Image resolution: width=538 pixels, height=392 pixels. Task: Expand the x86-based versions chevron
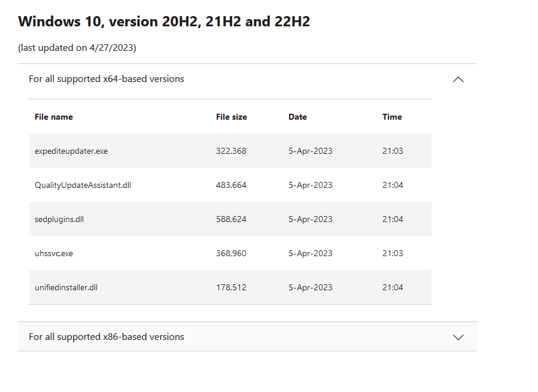click(458, 337)
